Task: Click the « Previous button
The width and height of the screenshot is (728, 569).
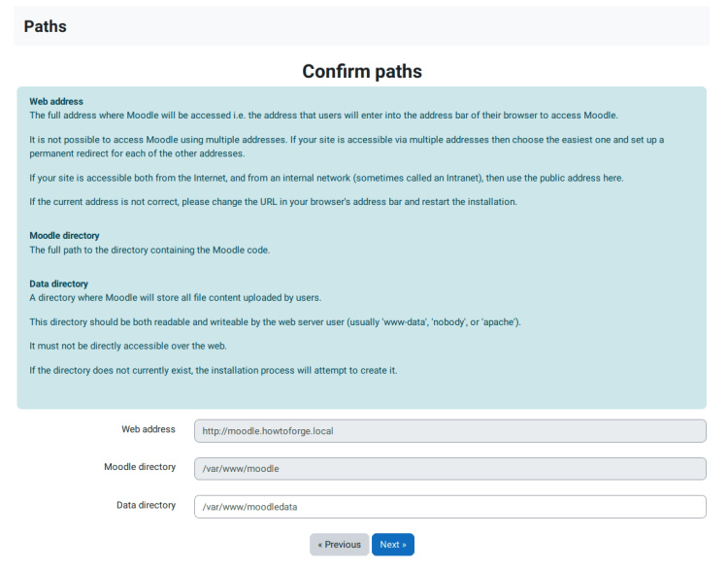Action: (339, 545)
